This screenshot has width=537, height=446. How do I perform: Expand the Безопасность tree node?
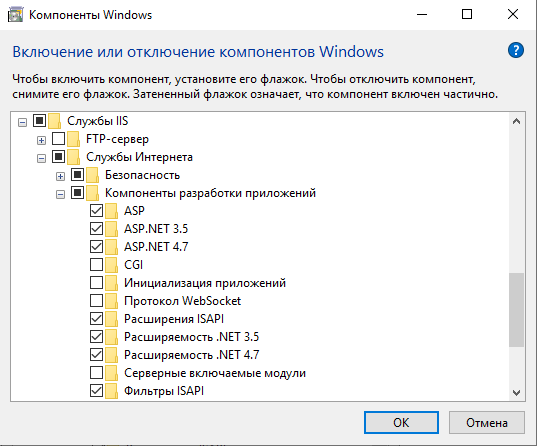pyautogui.click(x=60, y=176)
